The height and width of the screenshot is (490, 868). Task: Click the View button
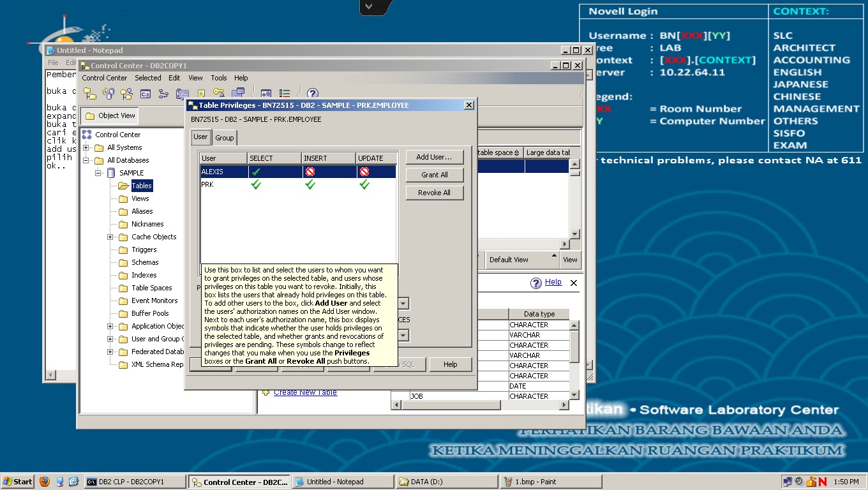point(570,260)
